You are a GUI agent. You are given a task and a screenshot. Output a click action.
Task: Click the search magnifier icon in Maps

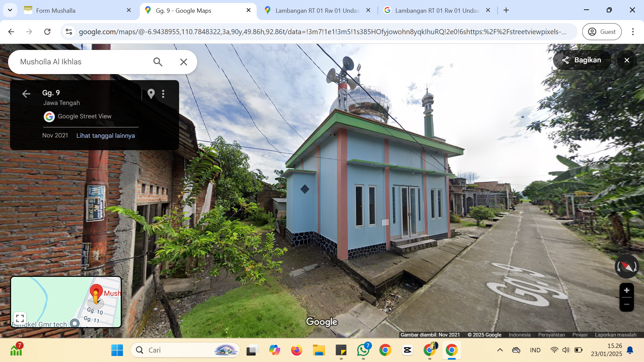pyautogui.click(x=158, y=62)
